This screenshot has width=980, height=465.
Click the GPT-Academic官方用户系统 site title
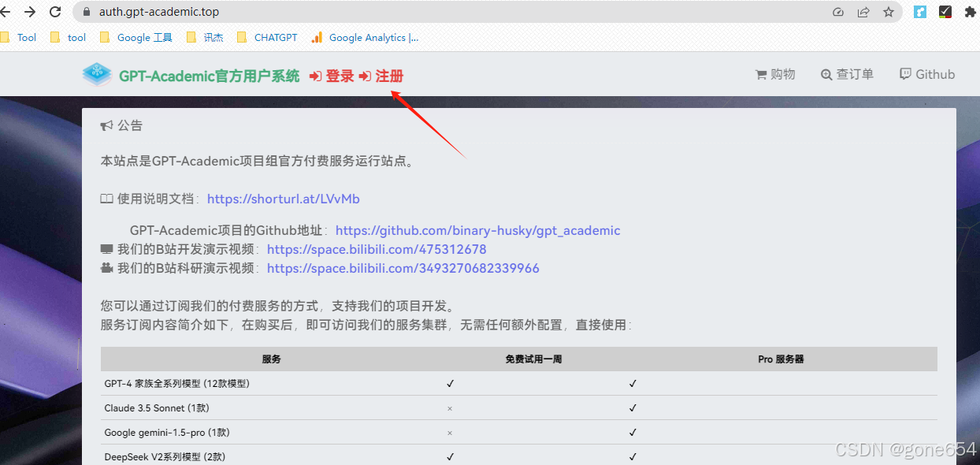tap(210, 76)
